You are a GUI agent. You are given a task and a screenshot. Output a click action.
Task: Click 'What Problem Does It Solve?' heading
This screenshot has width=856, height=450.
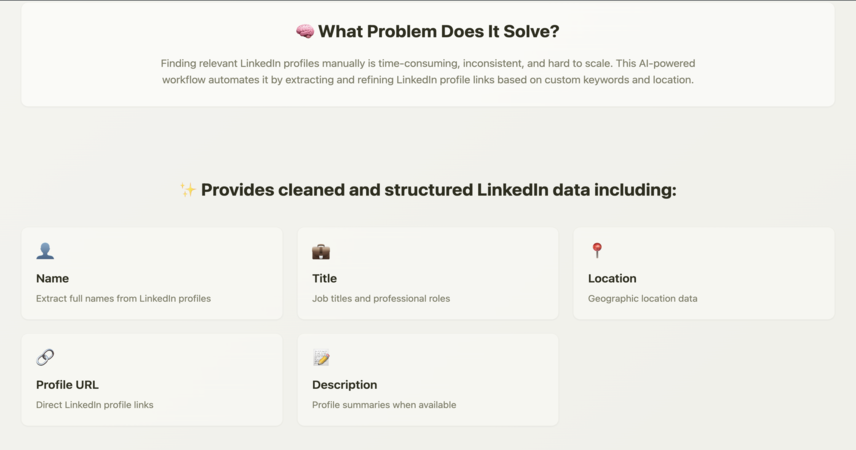pyautogui.click(x=439, y=31)
